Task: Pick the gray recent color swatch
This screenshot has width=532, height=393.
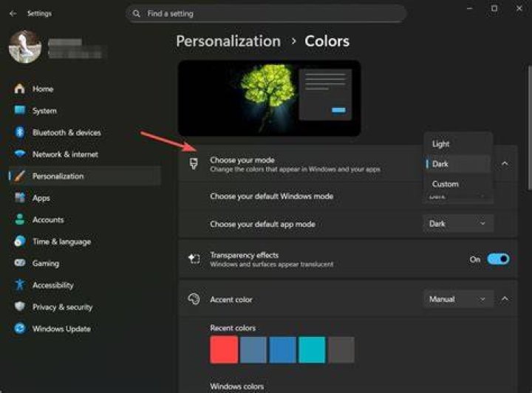Action: click(341, 349)
